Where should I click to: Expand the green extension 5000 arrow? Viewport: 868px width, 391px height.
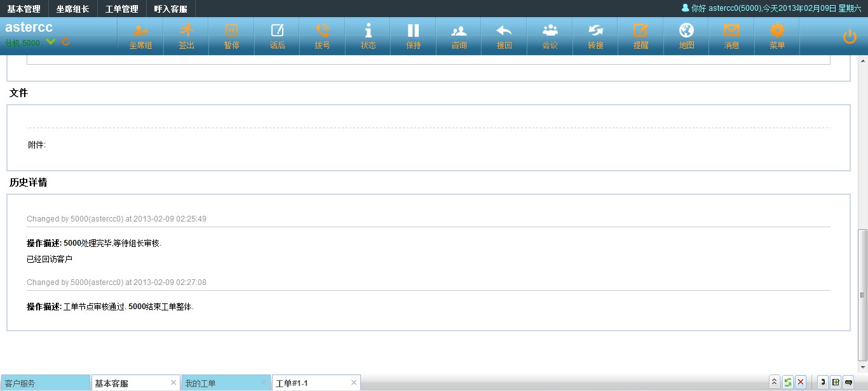click(x=51, y=42)
